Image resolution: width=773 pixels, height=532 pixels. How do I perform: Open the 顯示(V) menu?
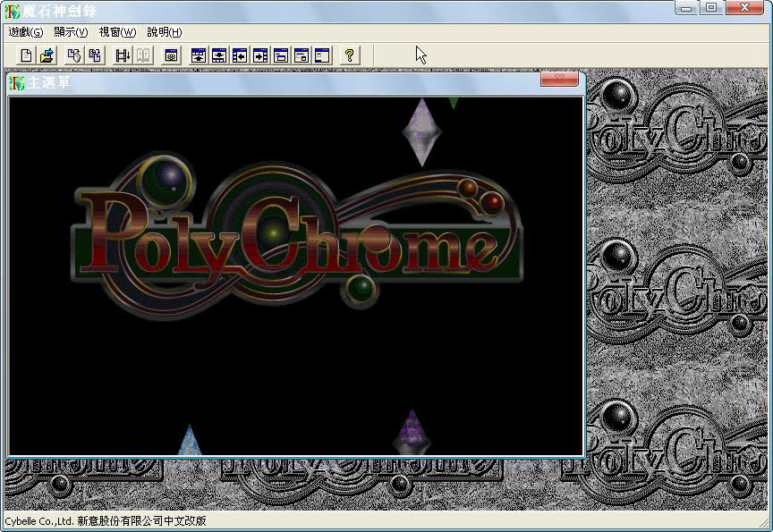(71, 31)
